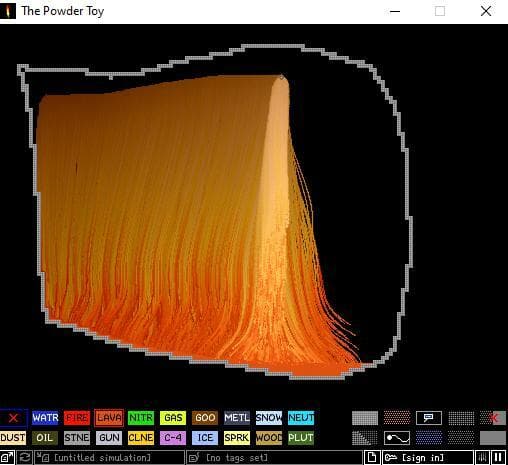This screenshot has width=508, height=465.
Task: Select the wall eraser with red X
Action: pyautogui.click(x=493, y=418)
